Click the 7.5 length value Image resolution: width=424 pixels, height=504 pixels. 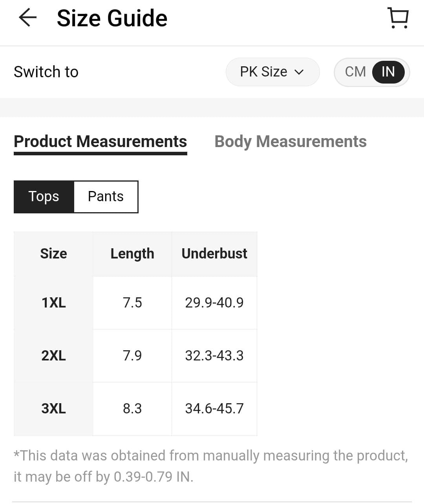tap(132, 303)
